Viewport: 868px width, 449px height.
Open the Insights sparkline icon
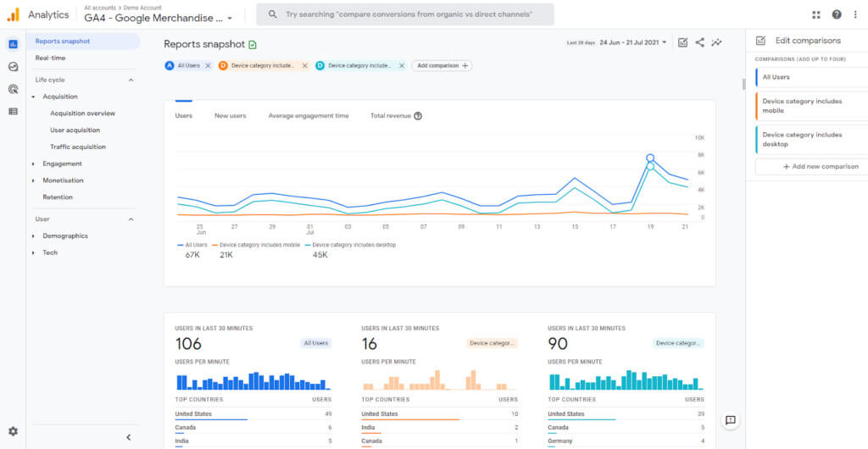coord(717,42)
